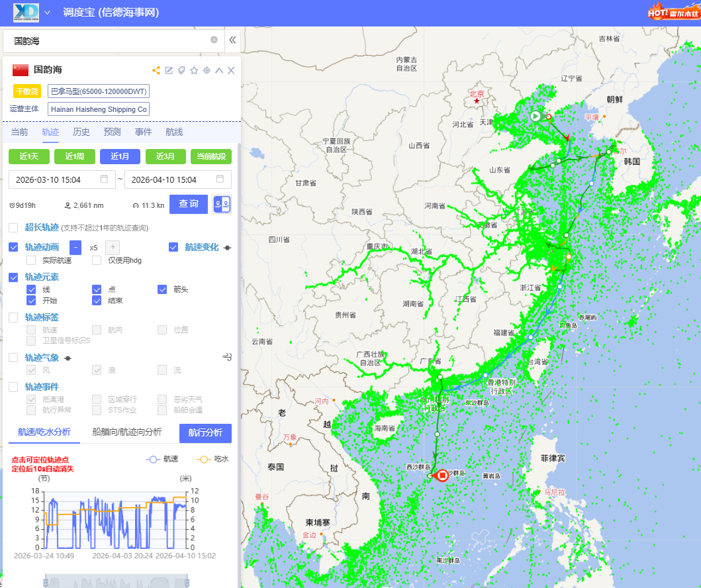Click the track compare icon beside 查询

222,205
